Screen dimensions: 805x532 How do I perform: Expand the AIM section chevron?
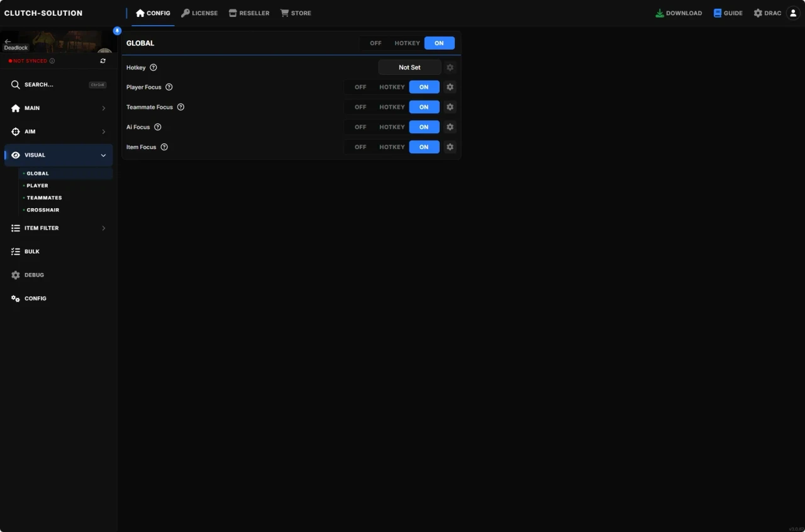tap(104, 131)
